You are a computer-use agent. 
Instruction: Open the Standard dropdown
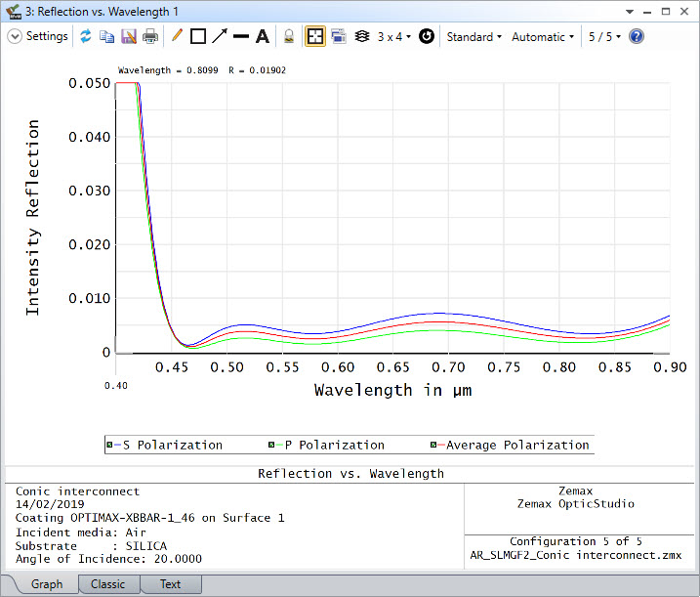pos(474,37)
